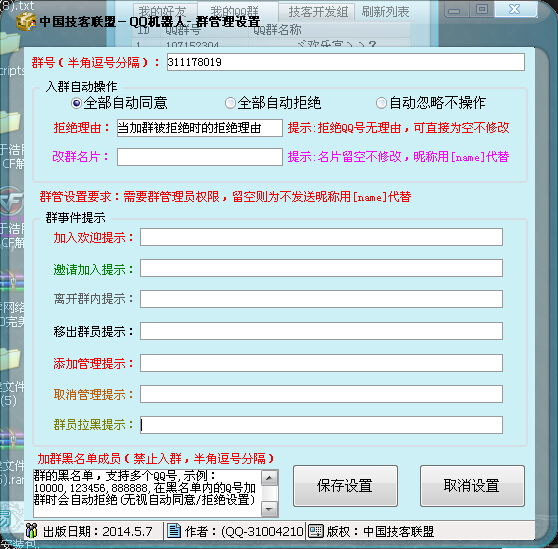This screenshot has width=558, height=549.
Task: Click the author document icon in the status bar
Action: click(174, 531)
